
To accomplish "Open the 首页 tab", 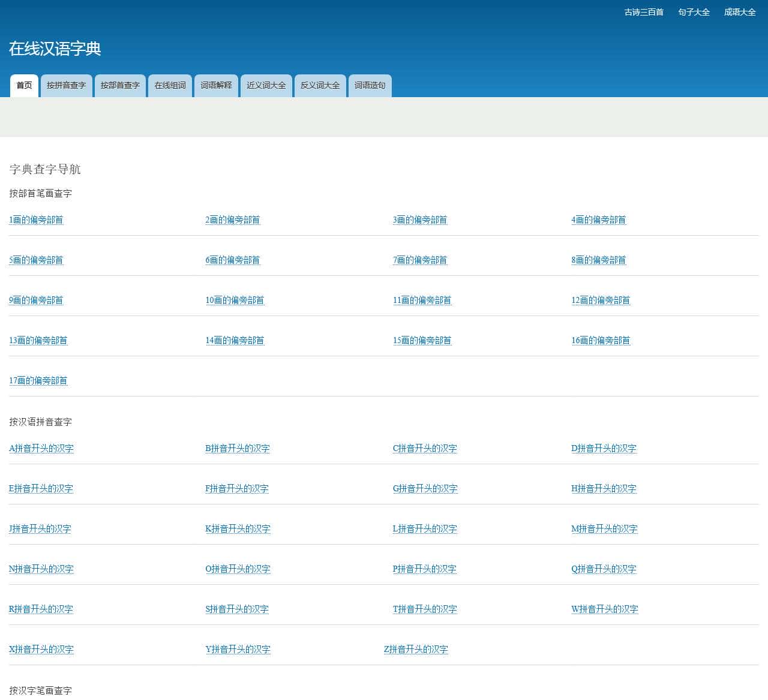I will (24, 85).
